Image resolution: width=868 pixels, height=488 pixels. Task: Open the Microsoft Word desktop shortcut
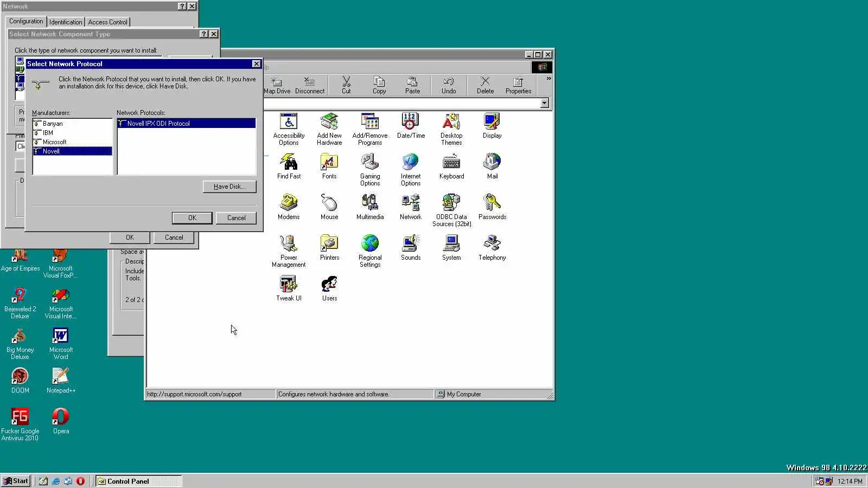(61, 344)
